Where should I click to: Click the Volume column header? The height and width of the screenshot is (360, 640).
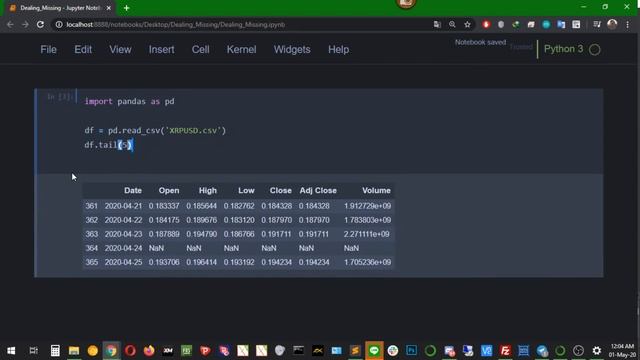click(376, 191)
